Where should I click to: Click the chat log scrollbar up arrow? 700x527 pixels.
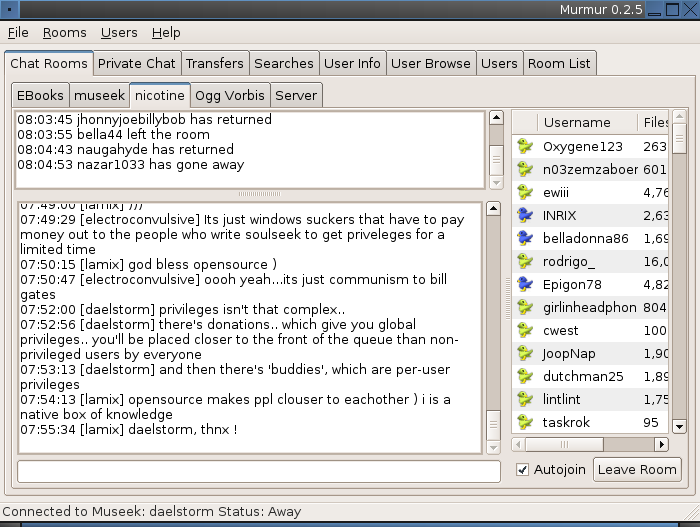pyautogui.click(x=493, y=209)
